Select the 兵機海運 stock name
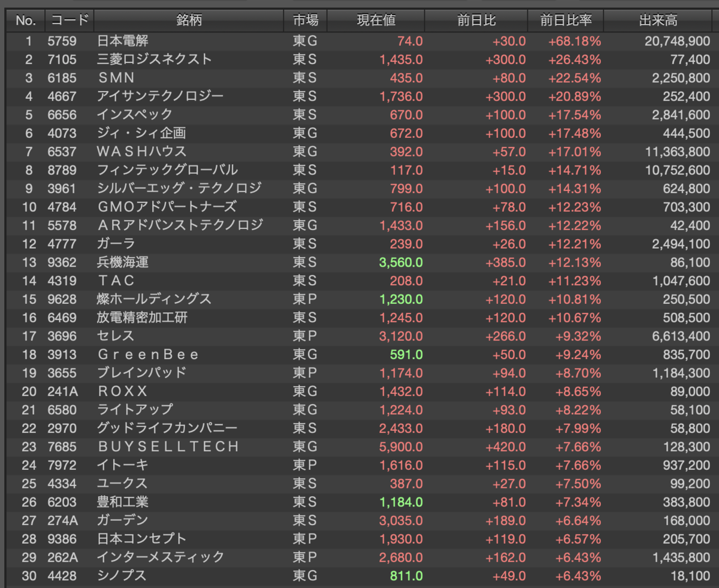The width and height of the screenshot is (719, 588). (x=122, y=262)
